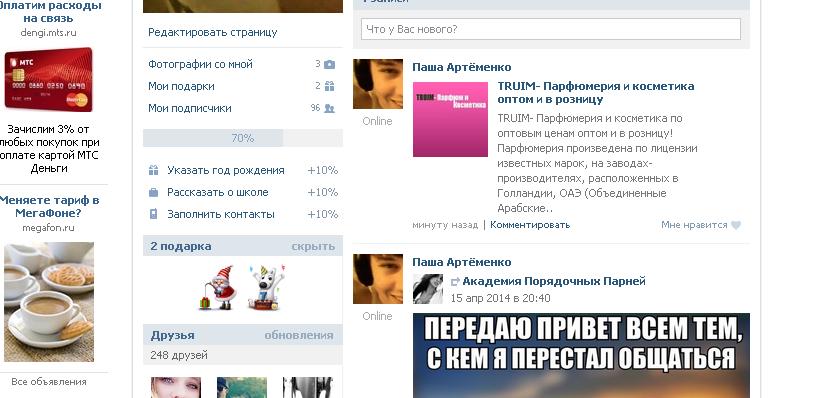Click the briefcase icon next to Рассказать о школе

point(154,193)
